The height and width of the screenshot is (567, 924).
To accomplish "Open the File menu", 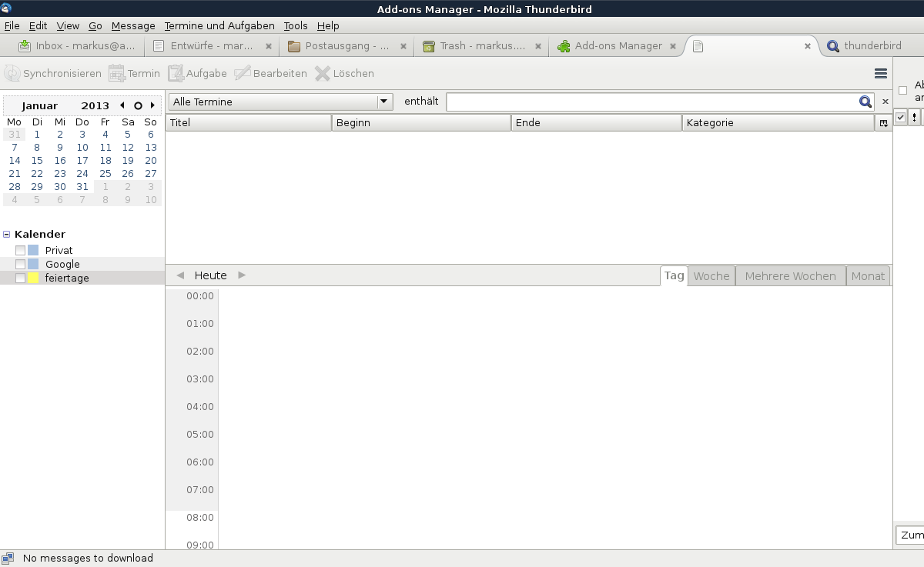I will [x=12, y=25].
